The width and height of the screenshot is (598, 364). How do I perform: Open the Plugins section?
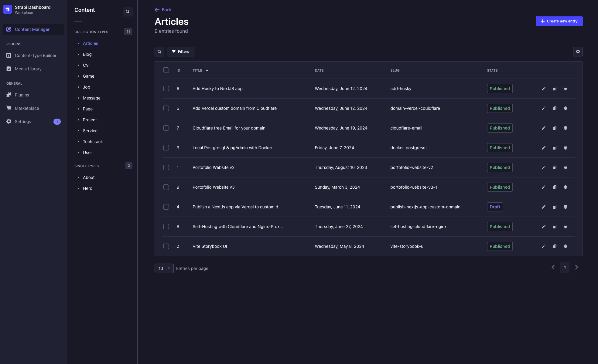point(22,95)
